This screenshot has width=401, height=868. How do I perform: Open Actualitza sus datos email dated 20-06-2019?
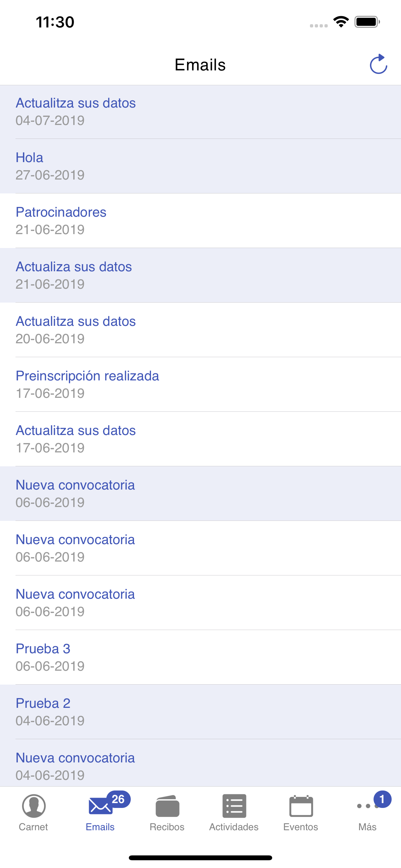[200, 330]
